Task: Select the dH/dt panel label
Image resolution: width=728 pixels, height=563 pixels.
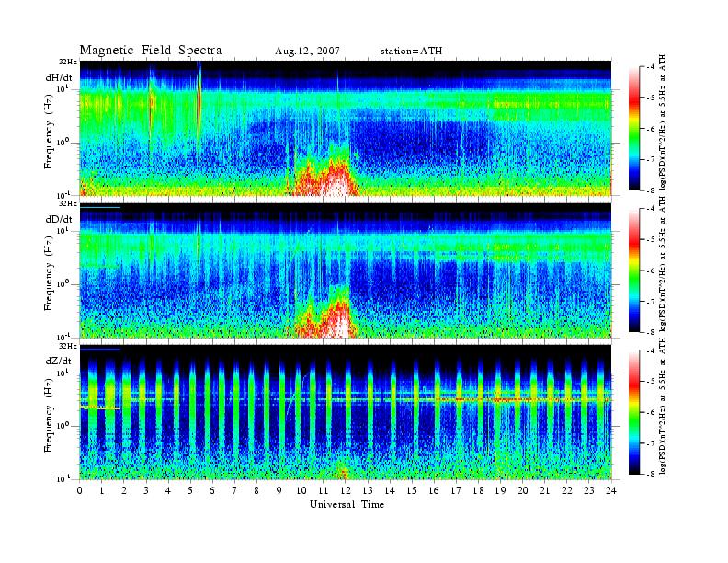Action: 59,77
